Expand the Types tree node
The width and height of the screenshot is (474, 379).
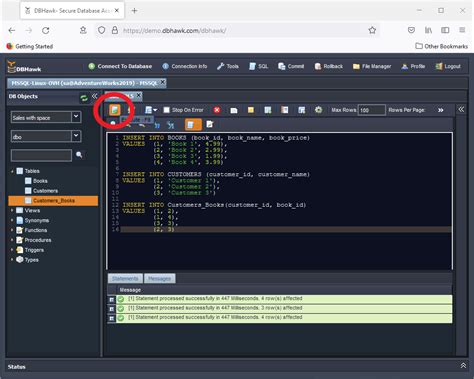coord(12,259)
